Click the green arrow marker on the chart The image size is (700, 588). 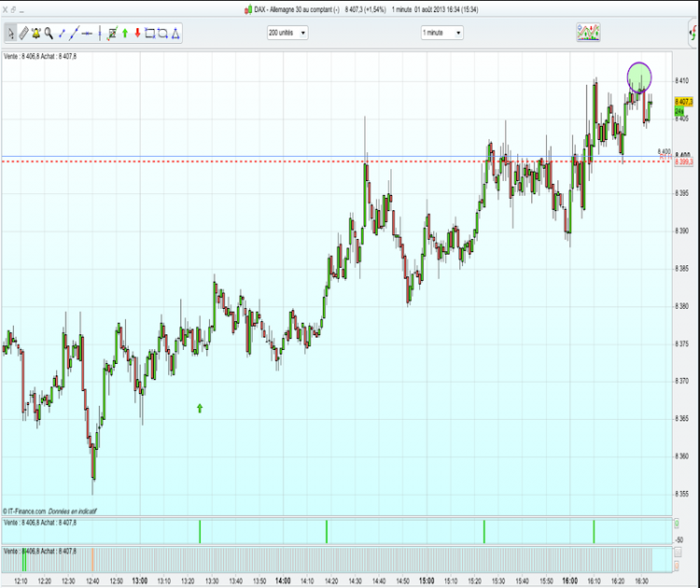(200, 408)
